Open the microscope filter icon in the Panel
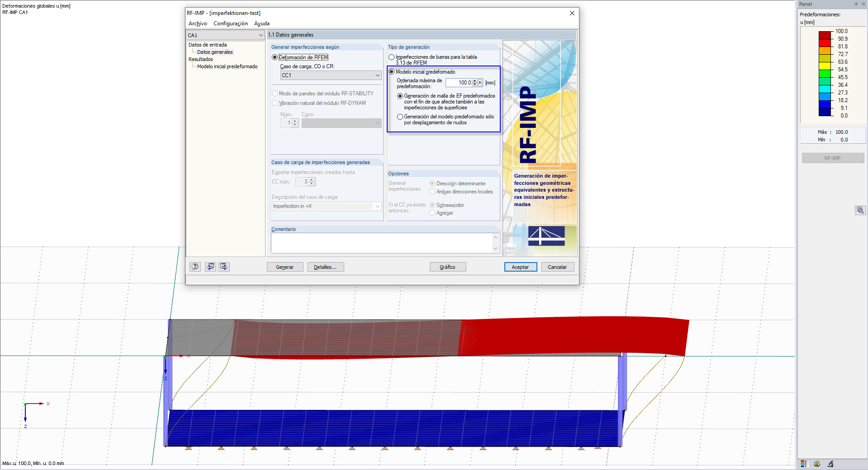Image resolution: width=868 pixels, height=470 pixels. [830, 464]
